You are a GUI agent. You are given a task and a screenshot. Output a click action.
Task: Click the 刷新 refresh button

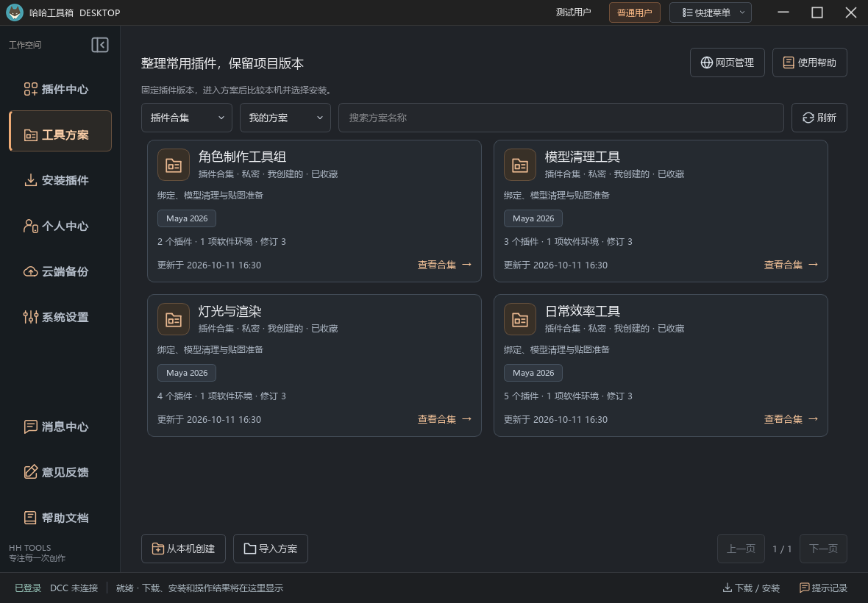click(819, 118)
